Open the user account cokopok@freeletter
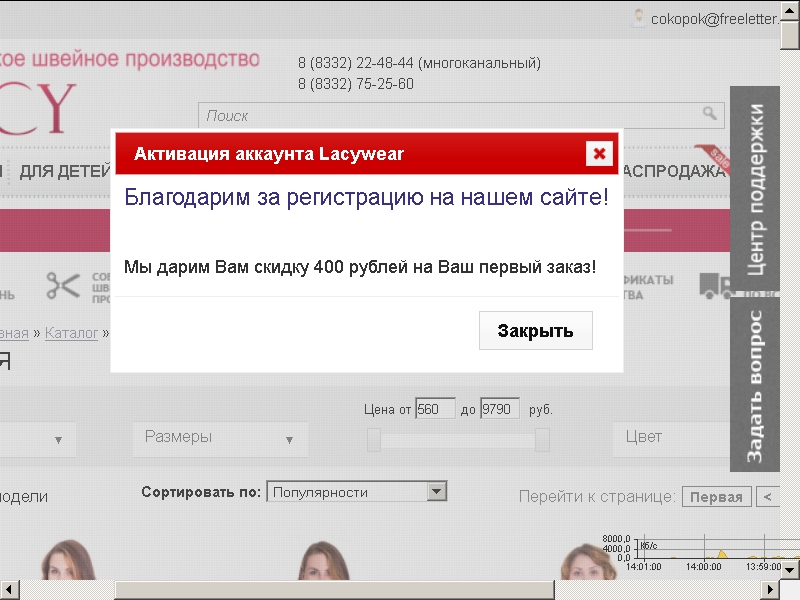 tap(714, 19)
